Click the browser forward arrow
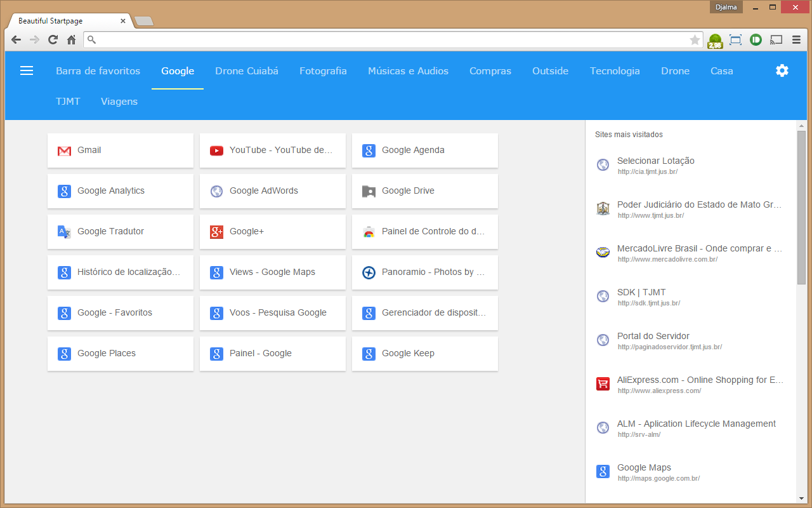The height and width of the screenshot is (508, 812). (x=34, y=40)
